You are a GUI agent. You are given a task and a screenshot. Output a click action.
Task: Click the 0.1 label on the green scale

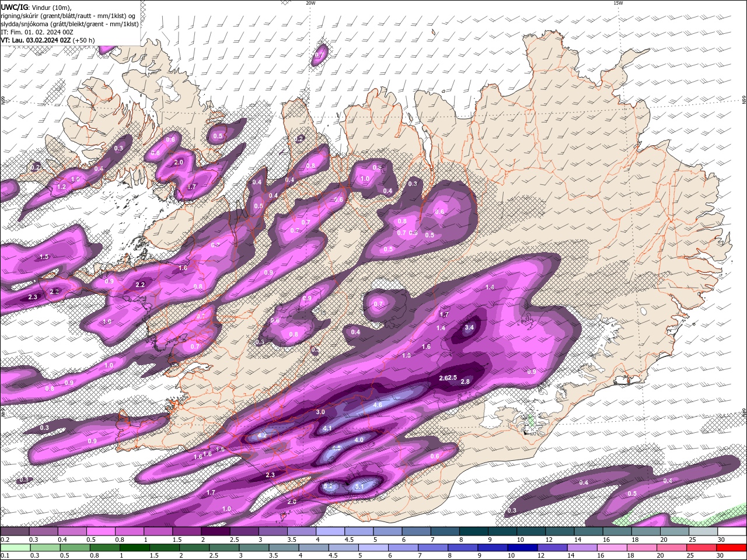pos(4,556)
